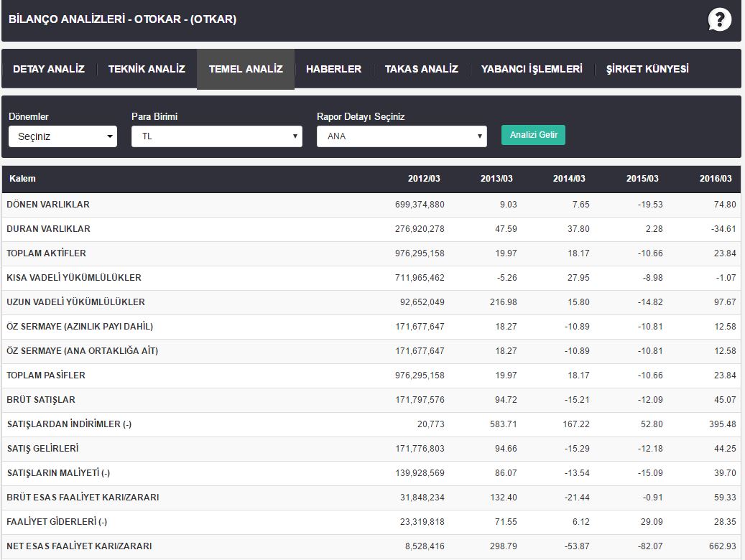The width and height of the screenshot is (745, 560).
Task: Open the Para Birimi TL dropdown
Action: pos(217,136)
